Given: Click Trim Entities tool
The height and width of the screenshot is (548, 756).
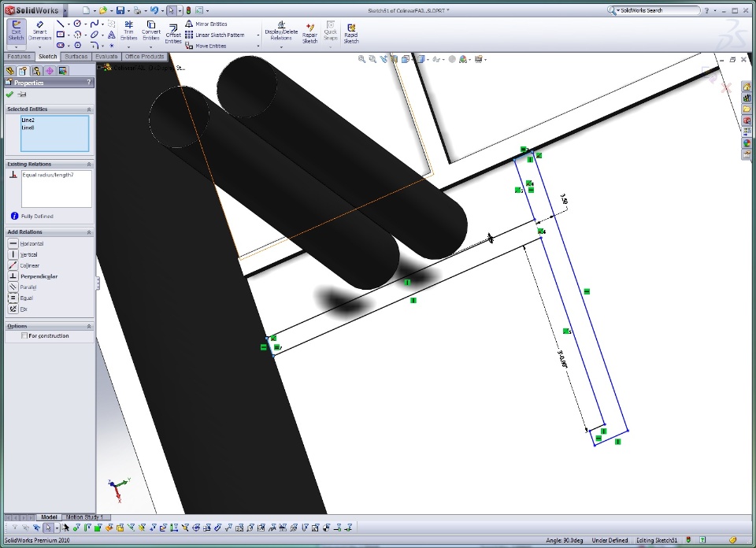Looking at the screenshot, I should (x=128, y=31).
